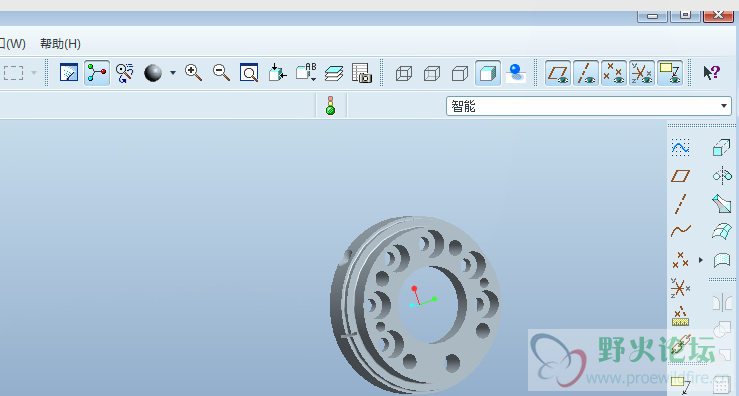This screenshot has width=739, height=396.
Task: Select the Extrude tool in right toolbar
Action: tap(722, 148)
